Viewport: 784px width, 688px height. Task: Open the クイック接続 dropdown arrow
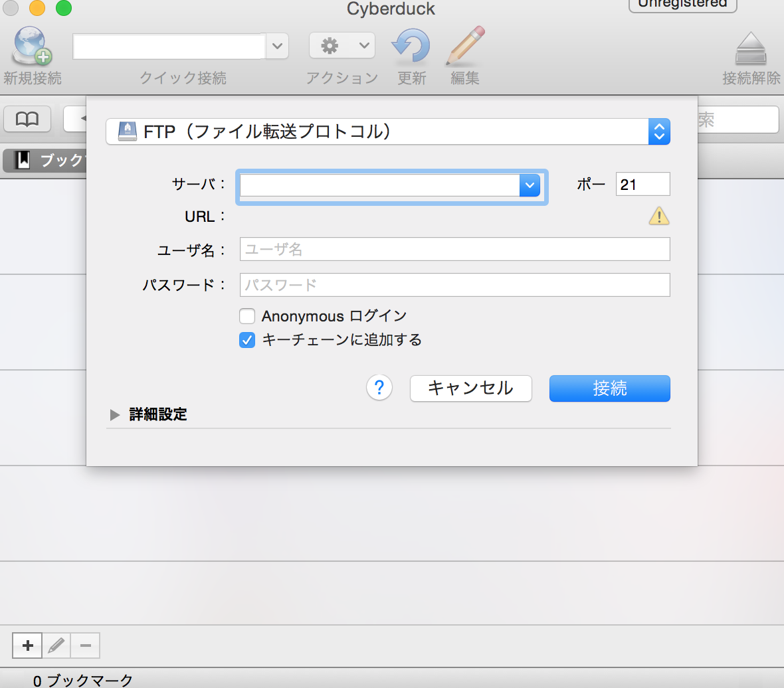click(277, 46)
